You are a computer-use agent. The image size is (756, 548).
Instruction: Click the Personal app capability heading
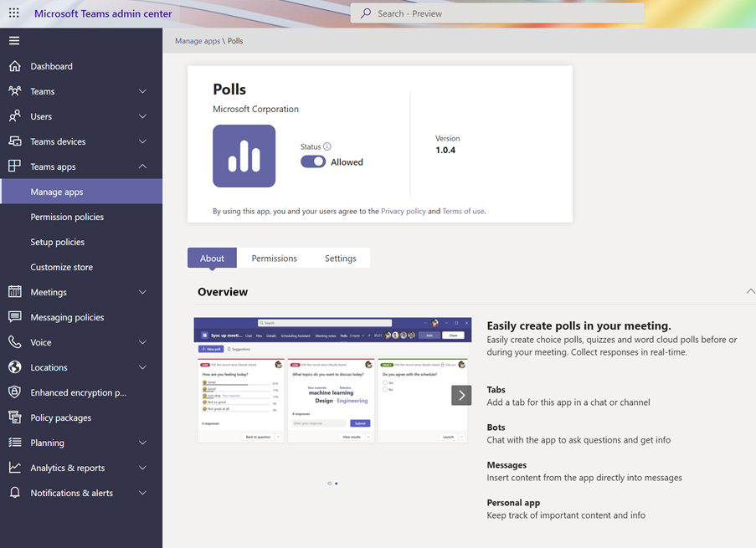513,503
